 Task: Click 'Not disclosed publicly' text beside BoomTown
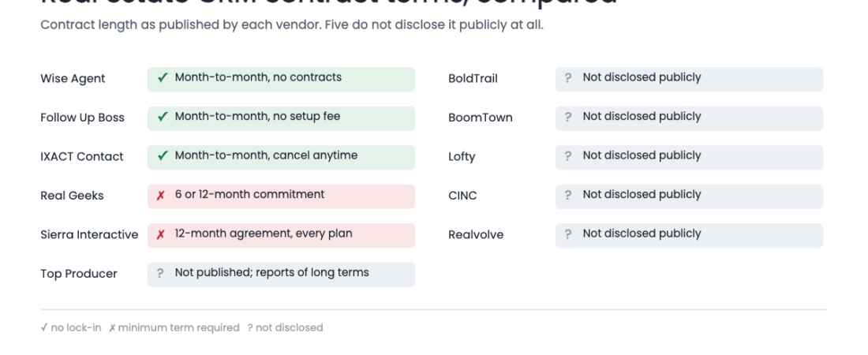(x=642, y=116)
